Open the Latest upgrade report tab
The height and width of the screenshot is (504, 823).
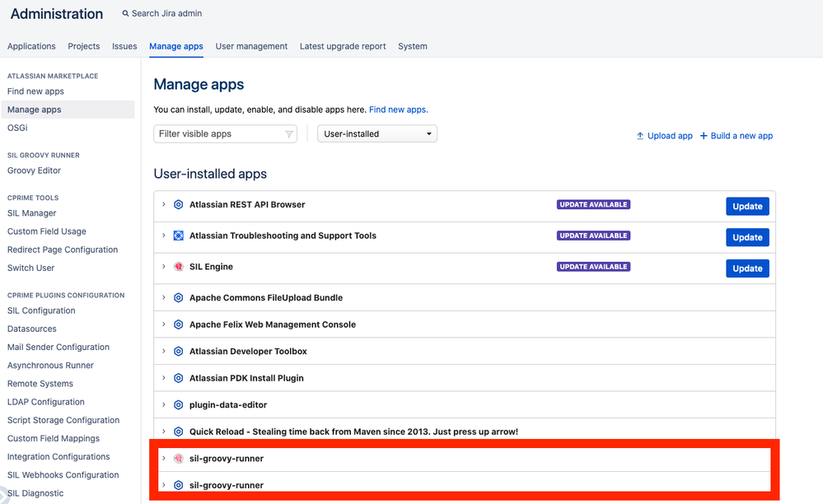click(x=343, y=46)
